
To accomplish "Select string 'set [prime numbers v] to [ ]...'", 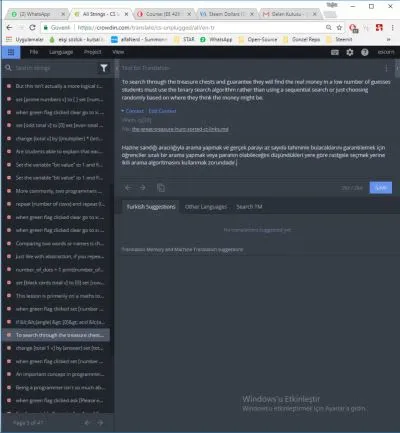I will click(x=56, y=99).
